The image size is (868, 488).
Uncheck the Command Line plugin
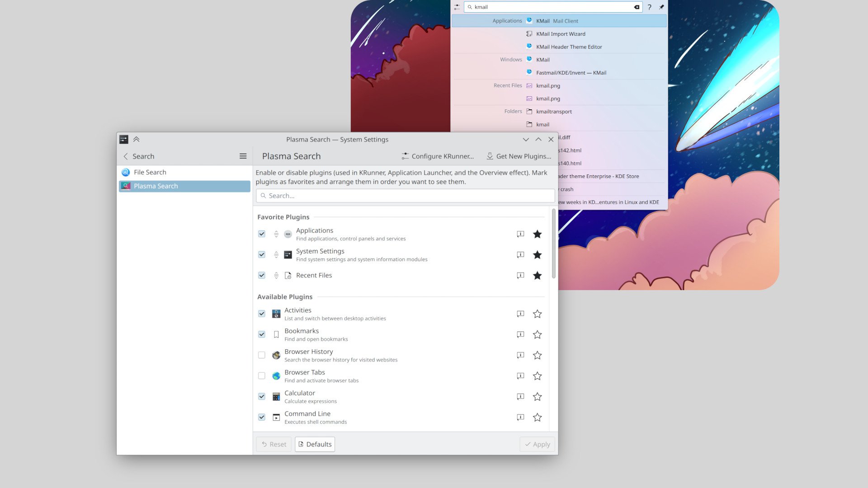click(262, 418)
